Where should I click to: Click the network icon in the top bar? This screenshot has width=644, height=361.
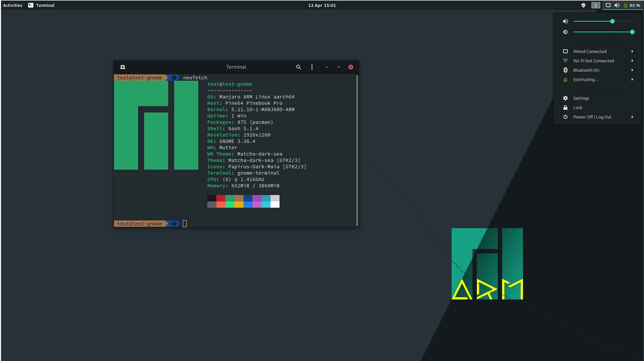pyautogui.click(x=608, y=6)
